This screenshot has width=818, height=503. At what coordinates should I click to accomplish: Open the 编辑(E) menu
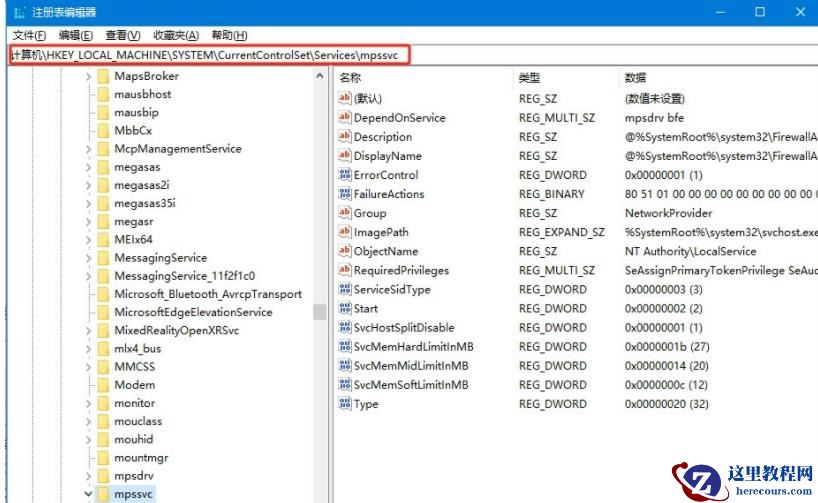pos(76,35)
